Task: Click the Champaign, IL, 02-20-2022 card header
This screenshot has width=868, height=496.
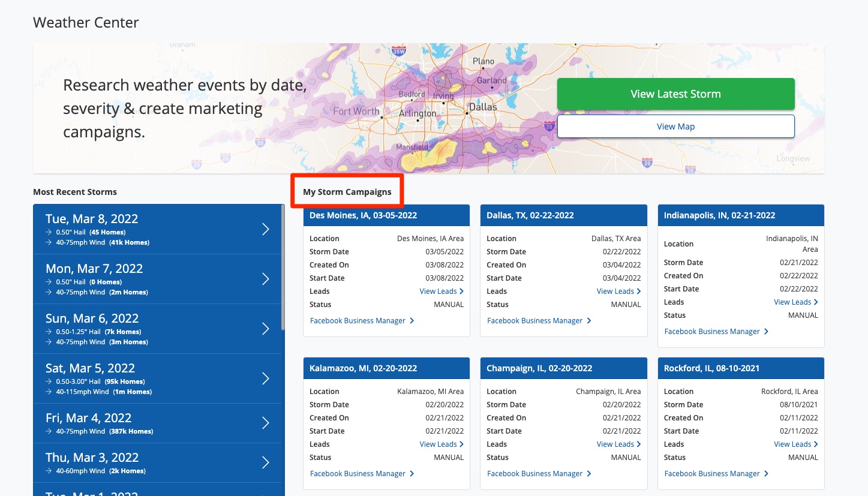Action: click(563, 368)
